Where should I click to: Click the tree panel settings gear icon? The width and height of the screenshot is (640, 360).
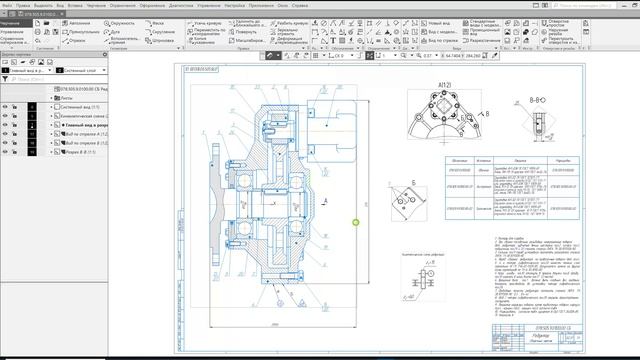pos(104,54)
